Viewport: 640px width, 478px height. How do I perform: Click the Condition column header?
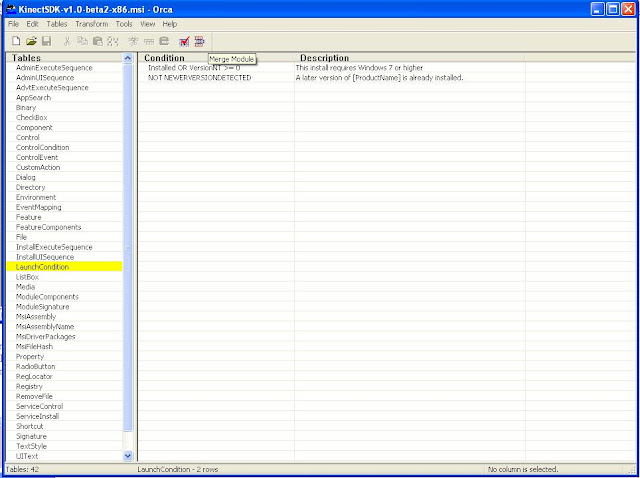[x=216, y=58]
